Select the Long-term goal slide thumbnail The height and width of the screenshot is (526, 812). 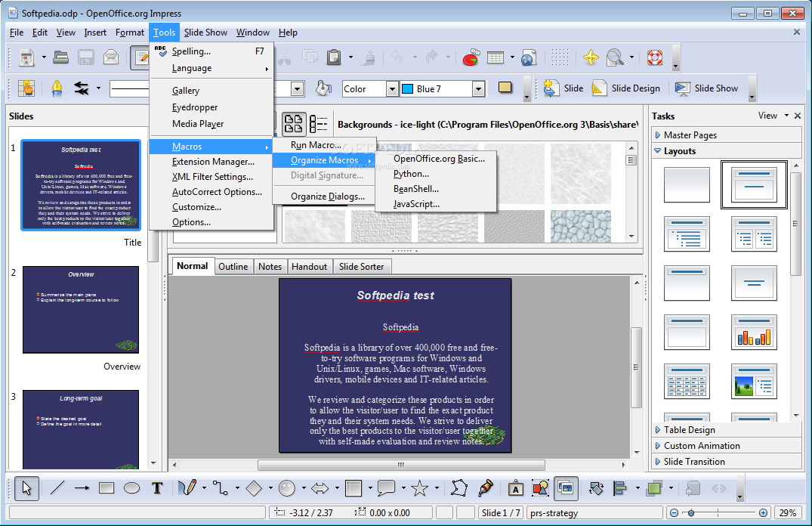81,429
